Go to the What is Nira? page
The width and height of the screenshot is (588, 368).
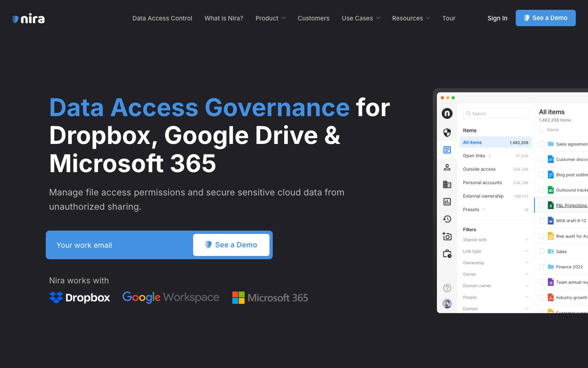[224, 18]
